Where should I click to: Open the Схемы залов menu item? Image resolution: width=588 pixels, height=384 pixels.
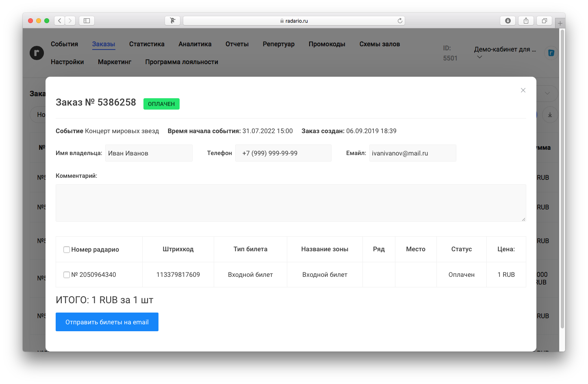coord(380,44)
